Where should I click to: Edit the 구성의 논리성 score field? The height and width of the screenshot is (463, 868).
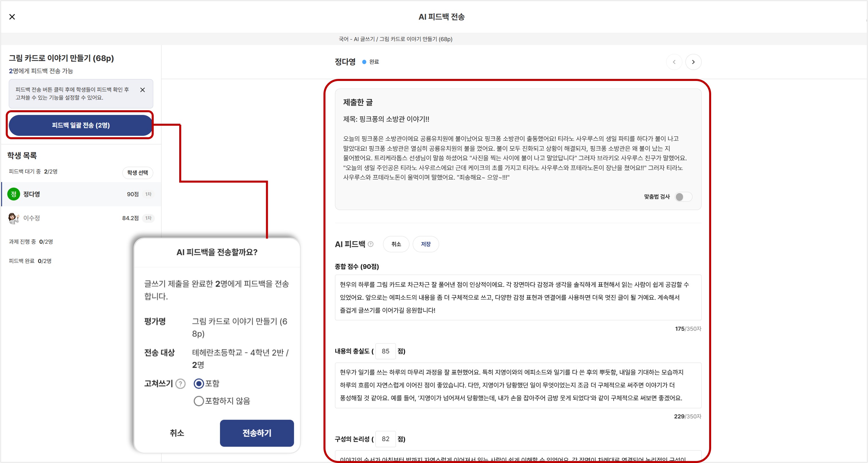coord(385,439)
